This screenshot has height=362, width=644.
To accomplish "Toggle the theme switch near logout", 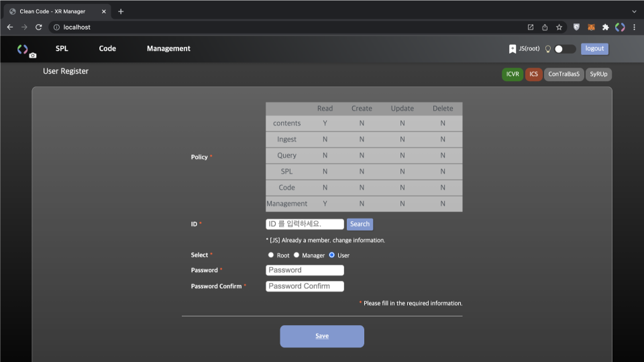I will 565,49.
